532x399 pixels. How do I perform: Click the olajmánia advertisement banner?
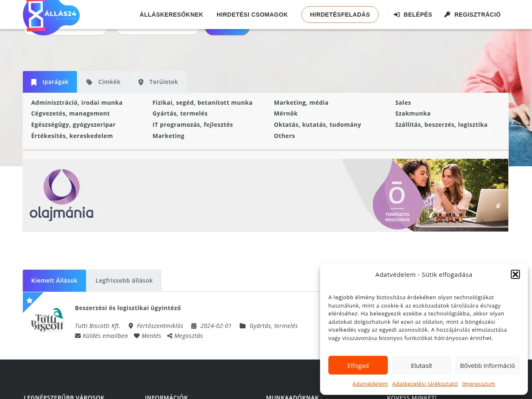point(266,195)
